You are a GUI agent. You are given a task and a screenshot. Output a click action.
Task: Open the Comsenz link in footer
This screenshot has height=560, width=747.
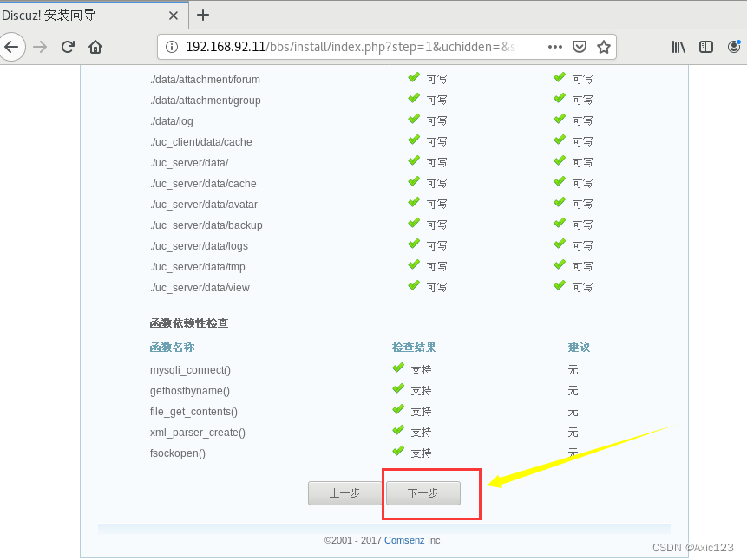[404, 540]
